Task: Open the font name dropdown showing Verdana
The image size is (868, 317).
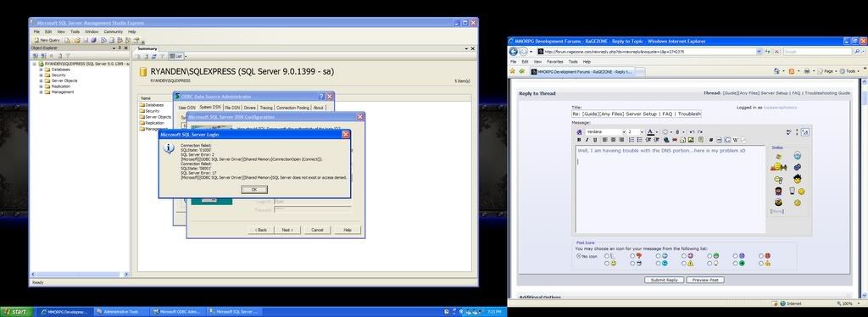Action: point(624,131)
